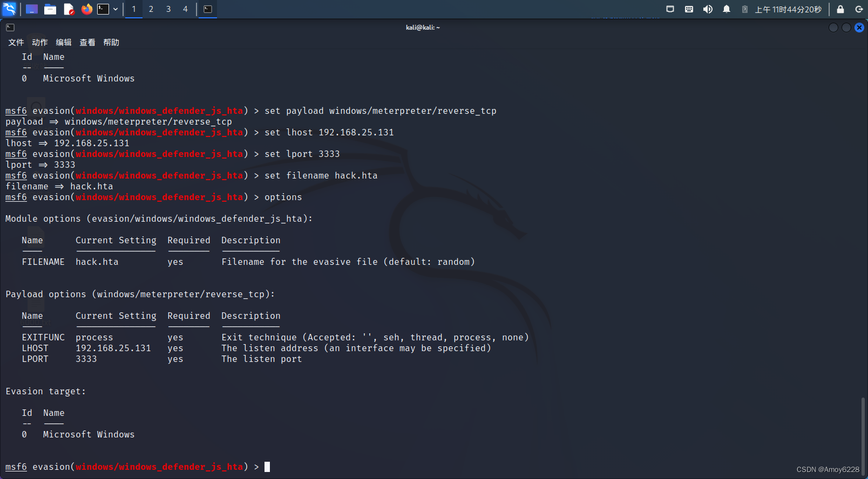Open notifications bell icon

tap(727, 9)
